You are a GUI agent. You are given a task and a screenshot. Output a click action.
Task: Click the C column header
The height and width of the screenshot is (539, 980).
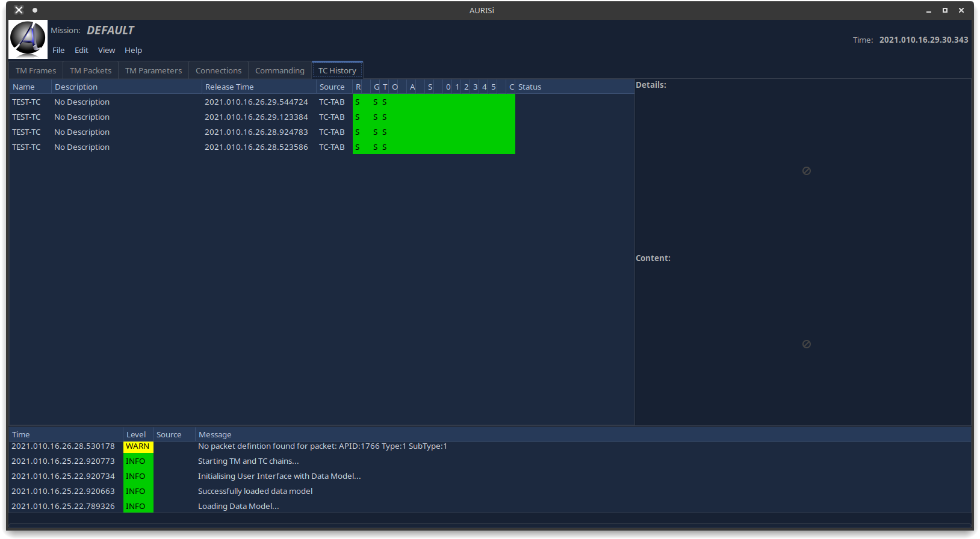(x=512, y=87)
